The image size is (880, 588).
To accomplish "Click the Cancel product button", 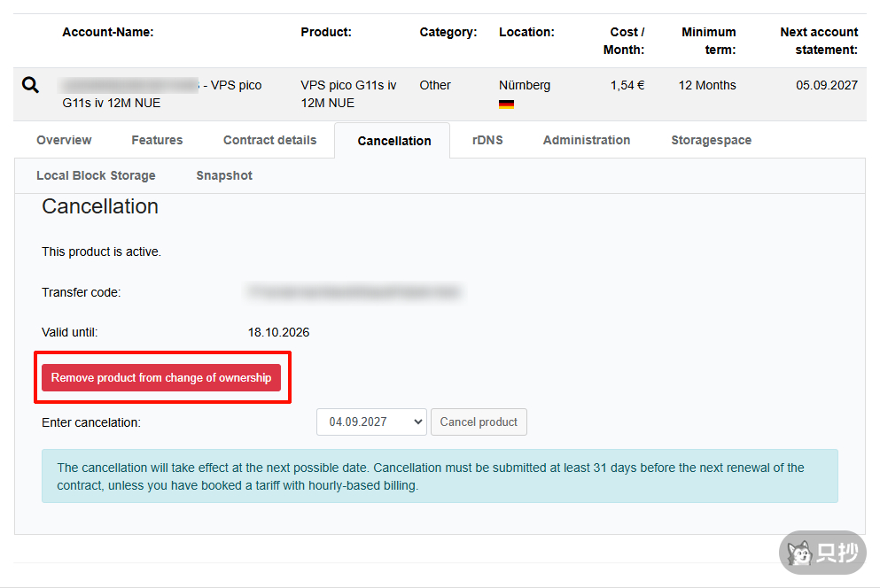I will 479,422.
